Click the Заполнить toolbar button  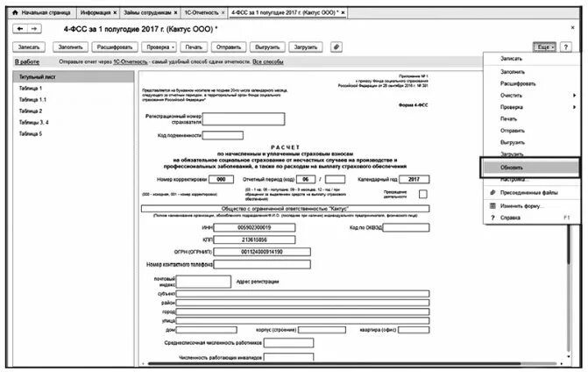click(x=70, y=46)
